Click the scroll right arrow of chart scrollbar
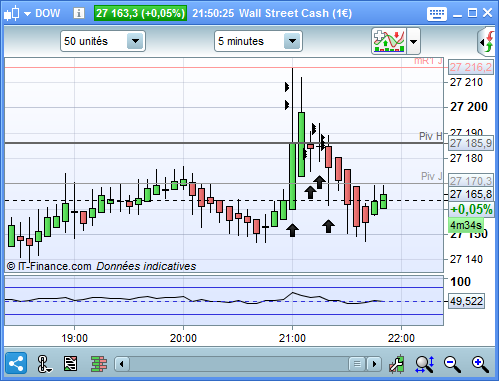Viewport: 499px width, 381px height. click(x=374, y=364)
